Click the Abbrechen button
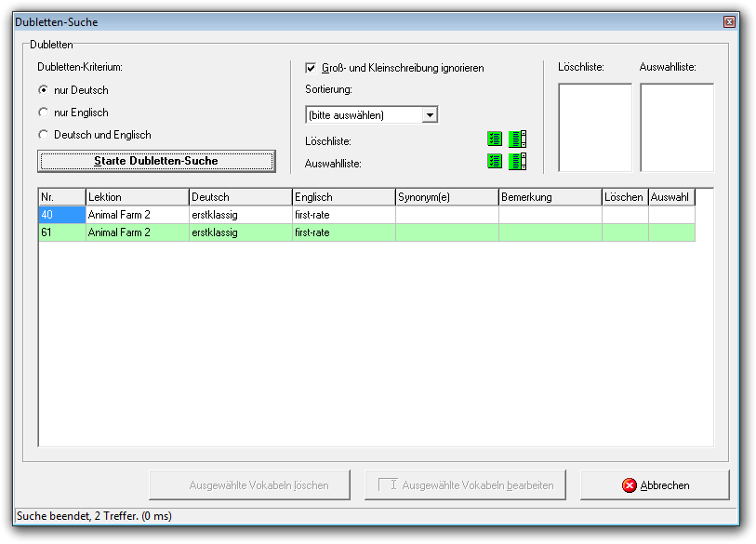 pyautogui.click(x=655, y=485)
